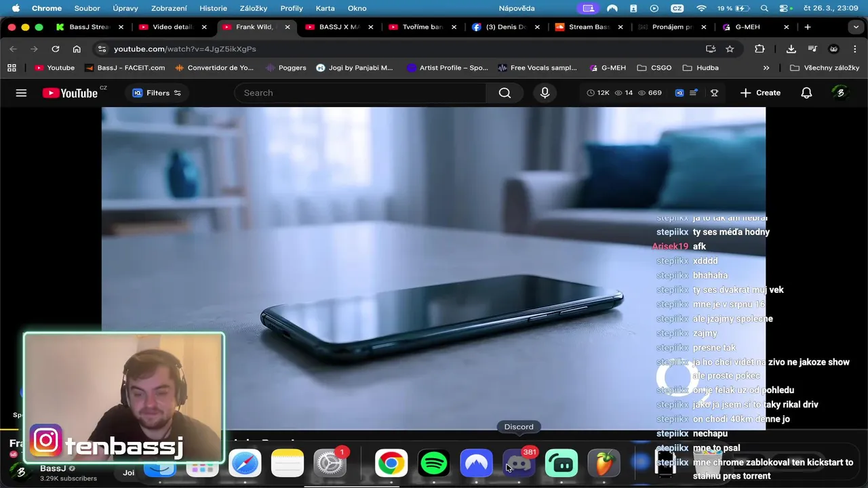
Task: Open the YouTube hamburger guide menu
Action: [x=21, y=93]
